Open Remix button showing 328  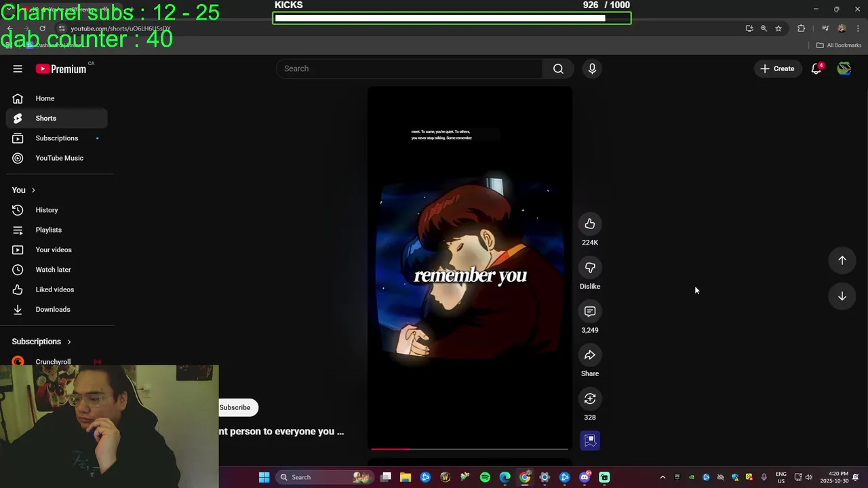coord(590,399)
